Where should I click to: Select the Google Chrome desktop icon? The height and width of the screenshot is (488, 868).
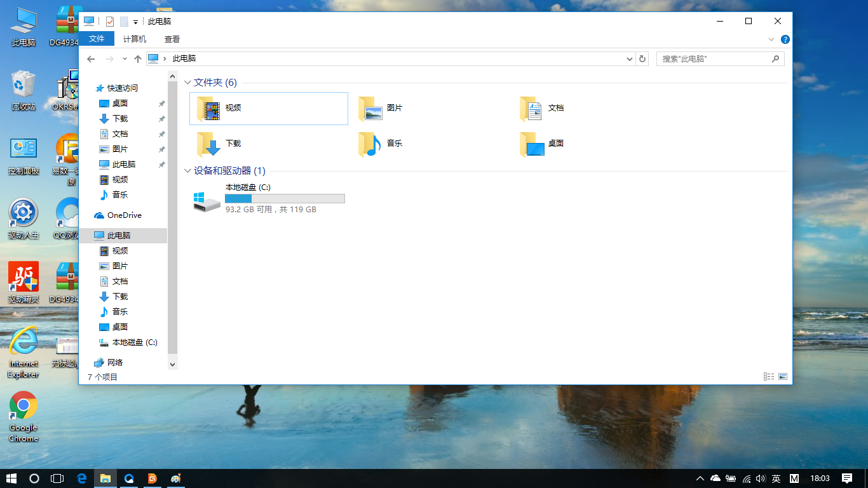(x=24, y=417)
